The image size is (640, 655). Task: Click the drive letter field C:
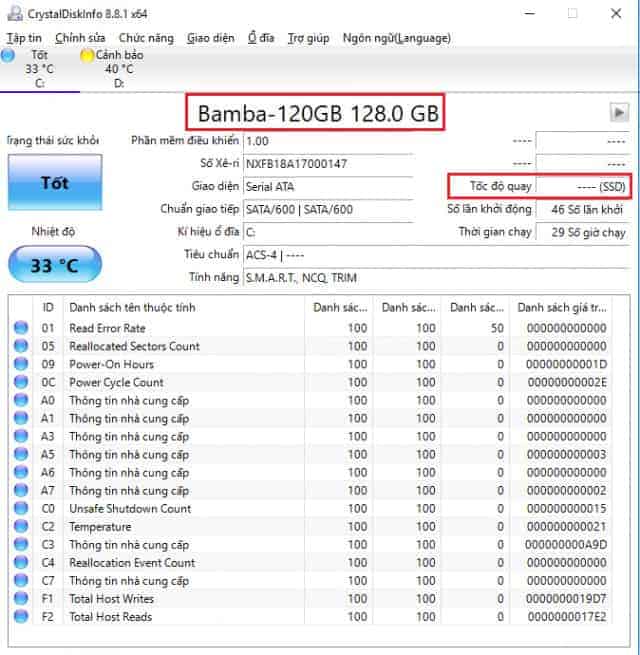[328, 232]
